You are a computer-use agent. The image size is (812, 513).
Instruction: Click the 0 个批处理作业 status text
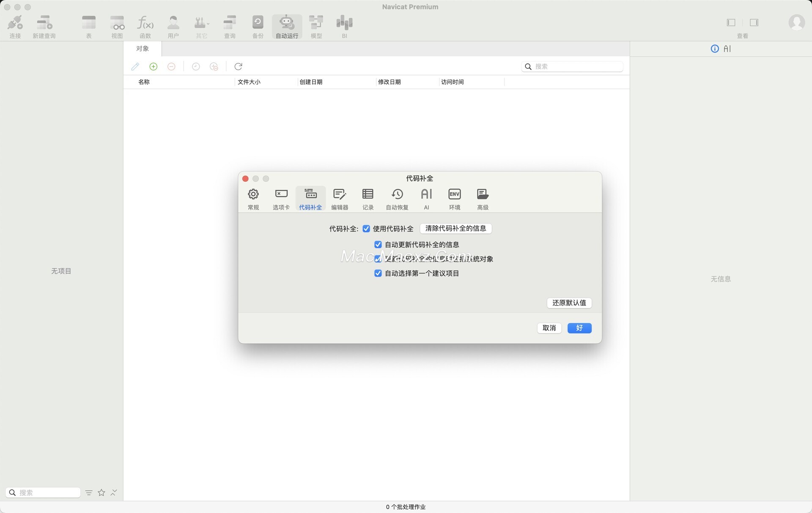406,507
